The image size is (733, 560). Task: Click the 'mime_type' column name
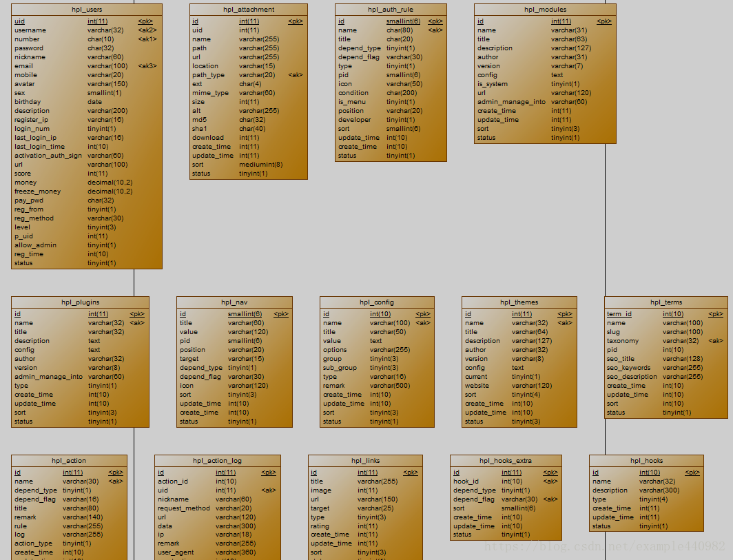point(210,93)
